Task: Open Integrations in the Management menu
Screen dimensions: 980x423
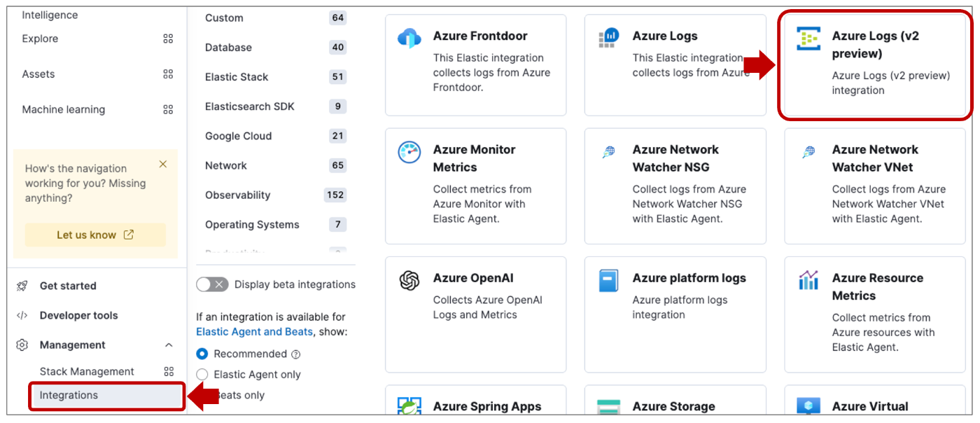Action: pyautogui.click(x=69, y=396)
